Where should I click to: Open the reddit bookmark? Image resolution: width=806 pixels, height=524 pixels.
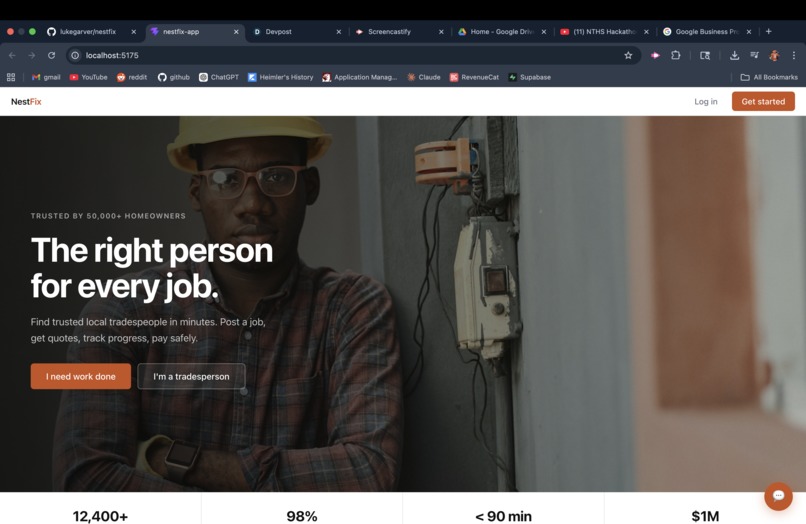[x=132, y=77]
